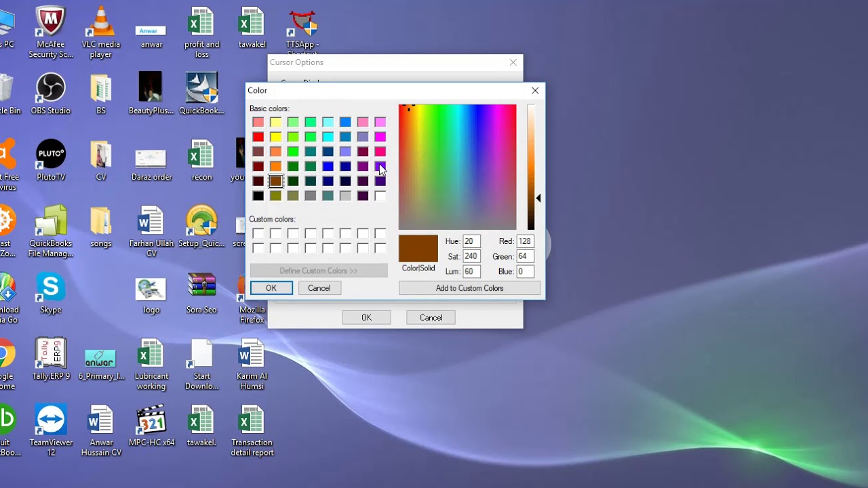Adjust luminance slider arrow in Color dialog
Screen dimensions: 868x488
point(538,198)
